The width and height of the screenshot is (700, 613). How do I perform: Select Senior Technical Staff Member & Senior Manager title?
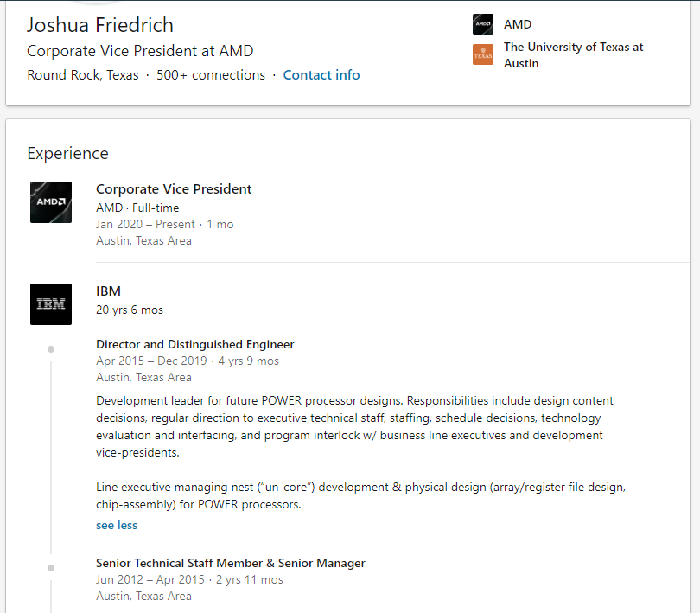[231, 563]
